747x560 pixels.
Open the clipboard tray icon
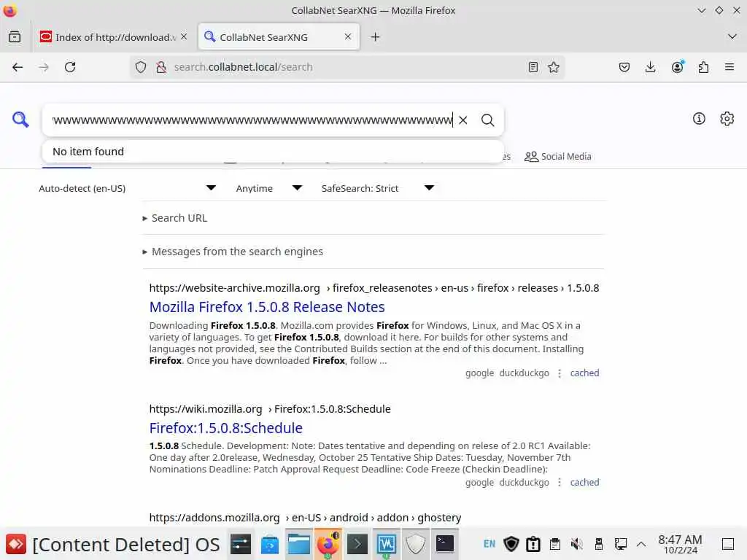555,544
